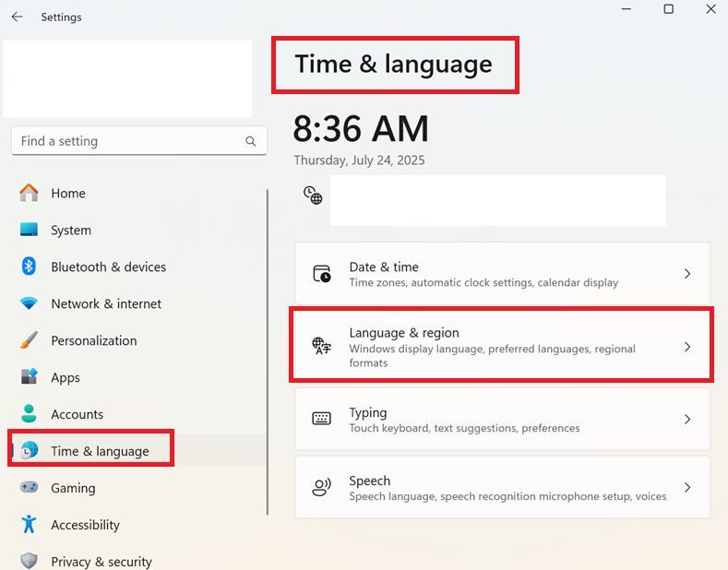Click the Accounts person icon
728x570 pixels.
tap(29, 413)
